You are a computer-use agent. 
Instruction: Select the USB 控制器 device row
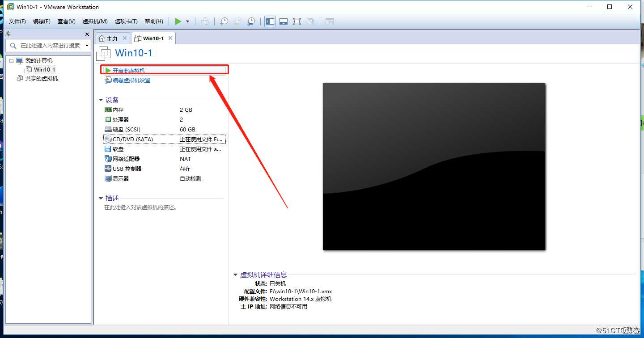coord(165,169)
